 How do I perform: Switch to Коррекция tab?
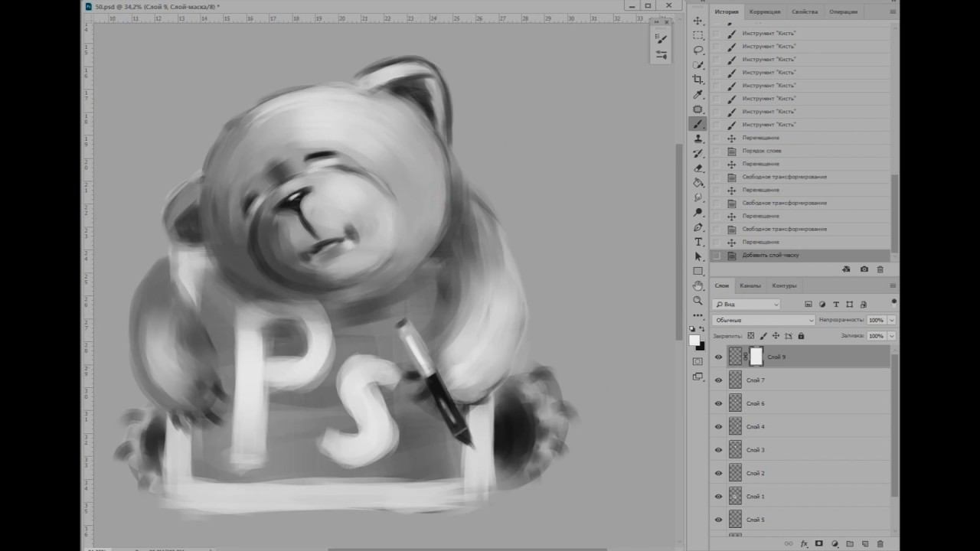pos(765,11)
